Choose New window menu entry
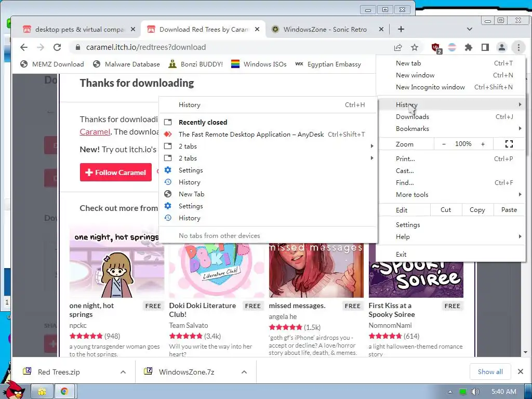The width and height of the screenshot is (532, 399). pyautogui.click(x=451, y=75)
